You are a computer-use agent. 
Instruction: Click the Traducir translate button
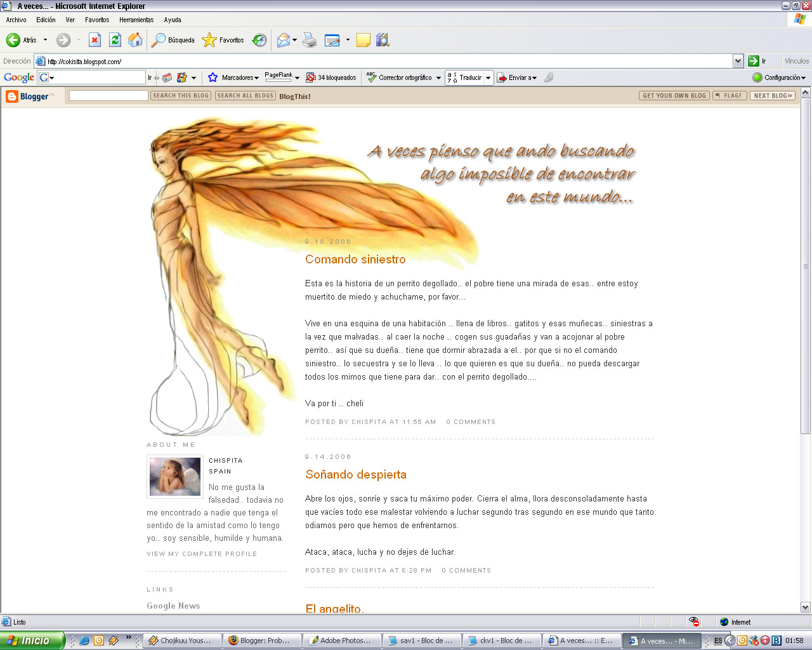[465, 77]
